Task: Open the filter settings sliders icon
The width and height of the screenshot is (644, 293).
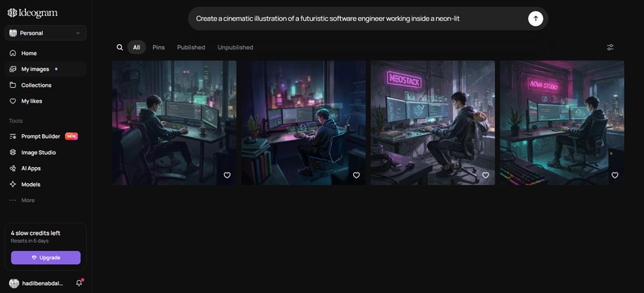Action: [x=610, y=48]
